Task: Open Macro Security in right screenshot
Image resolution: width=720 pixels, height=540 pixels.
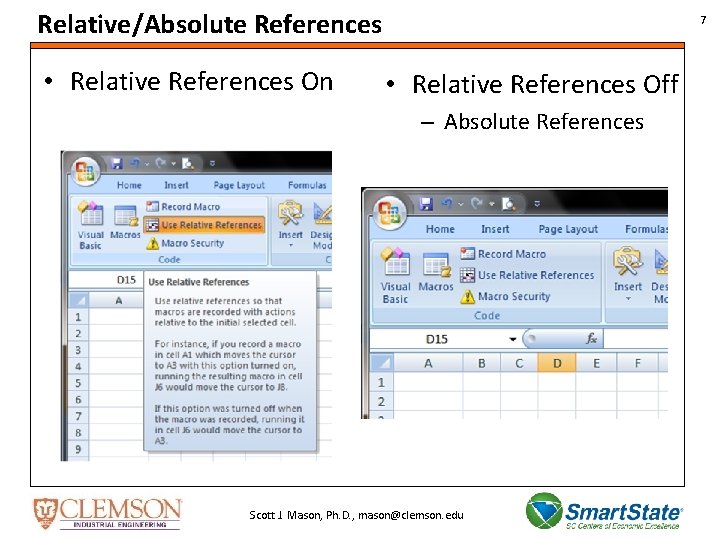Action: pos(505,297)
